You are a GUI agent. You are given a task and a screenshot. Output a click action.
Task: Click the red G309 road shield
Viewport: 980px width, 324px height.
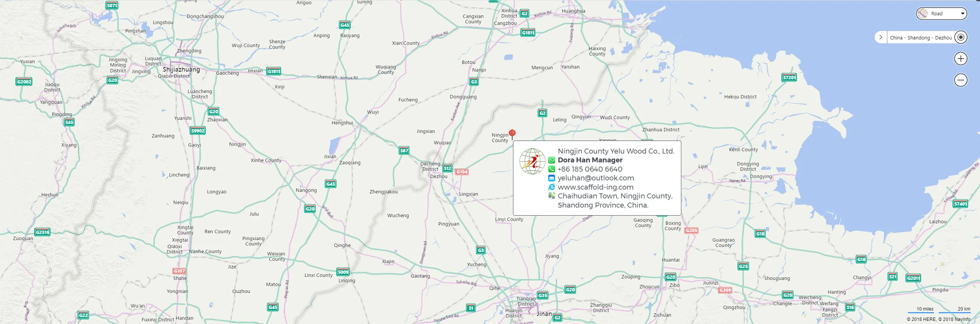coord(725,290)
